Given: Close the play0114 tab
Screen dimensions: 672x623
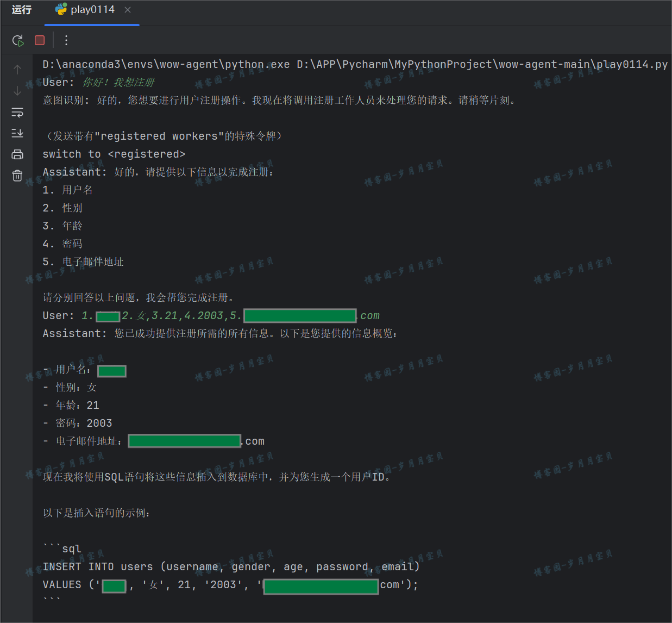Looking at the screenshot, I should click(128, 10).
